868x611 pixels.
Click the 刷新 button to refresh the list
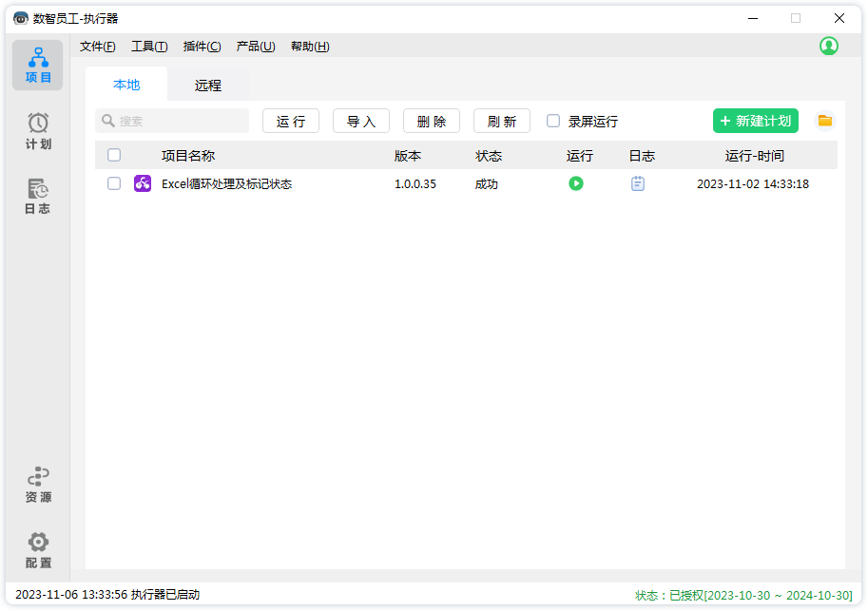501,121
